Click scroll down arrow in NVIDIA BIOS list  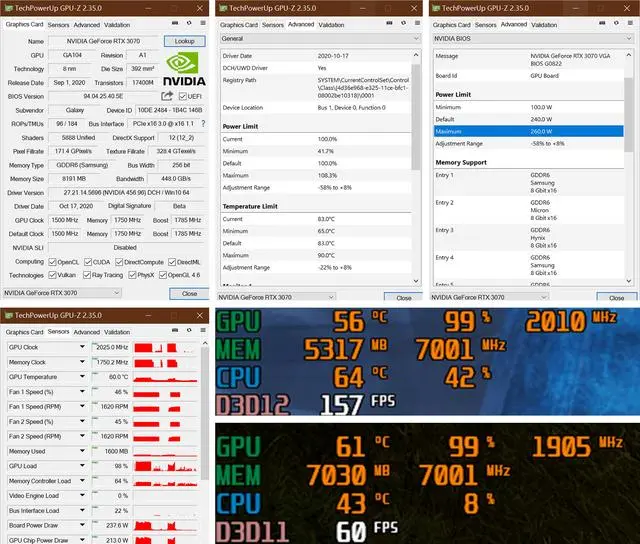(x=629, y=281)
